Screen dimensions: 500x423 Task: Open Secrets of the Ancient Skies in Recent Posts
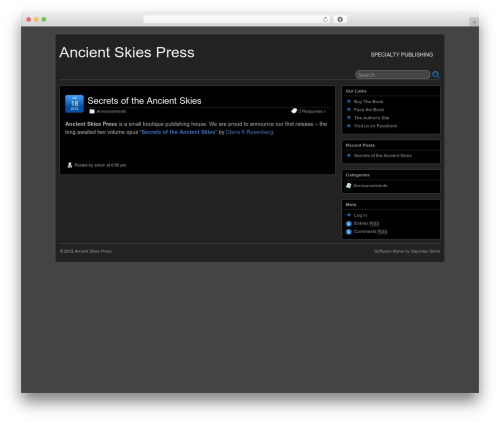383,156
